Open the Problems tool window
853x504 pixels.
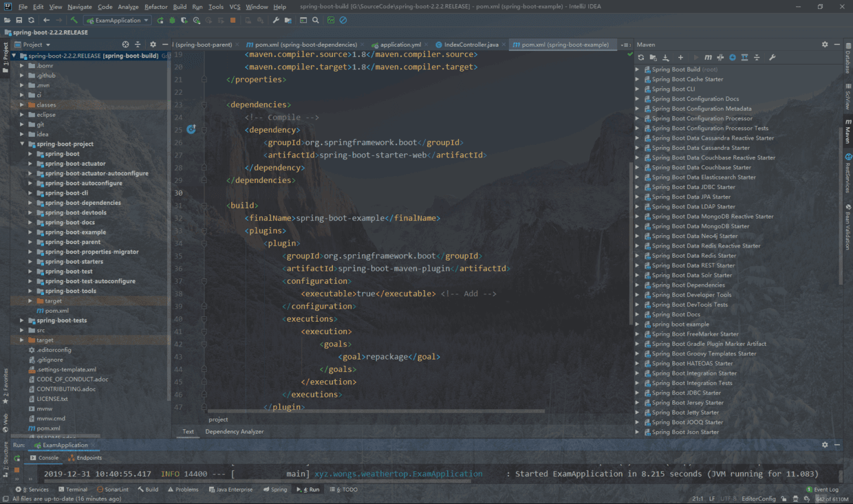pos(182,490)
